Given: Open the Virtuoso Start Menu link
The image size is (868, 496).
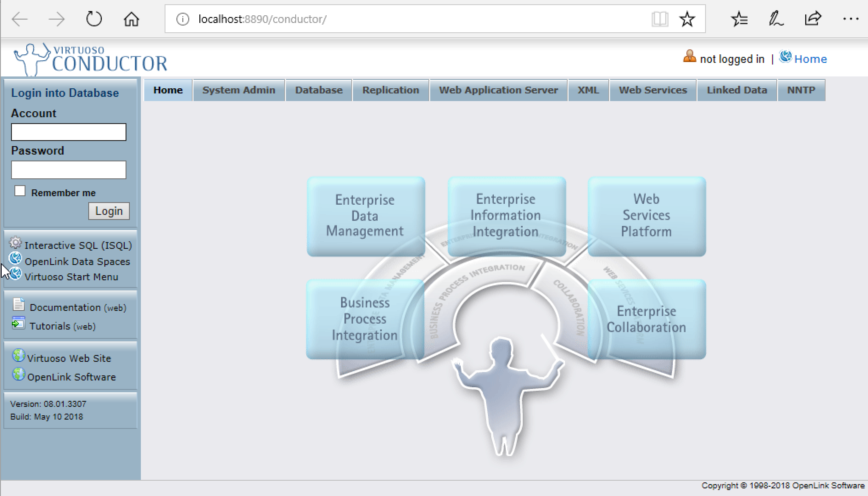Looking at the screenshot, I should pos(71,277).
